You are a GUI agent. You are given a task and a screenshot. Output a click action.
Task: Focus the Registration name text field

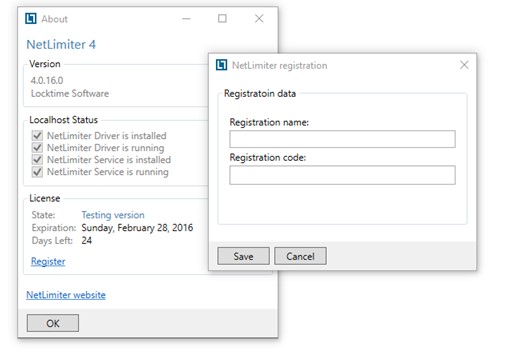click(343, 139)
